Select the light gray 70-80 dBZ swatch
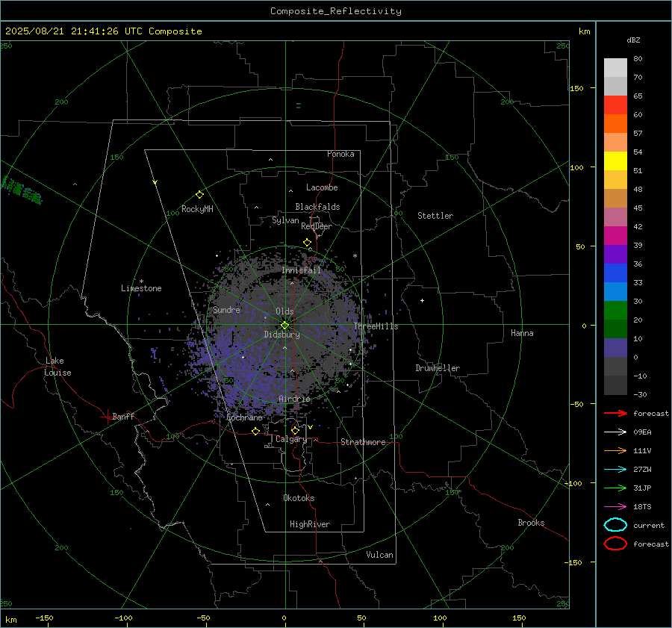Viewport: 672px width, 628px height. coord(615,68)
